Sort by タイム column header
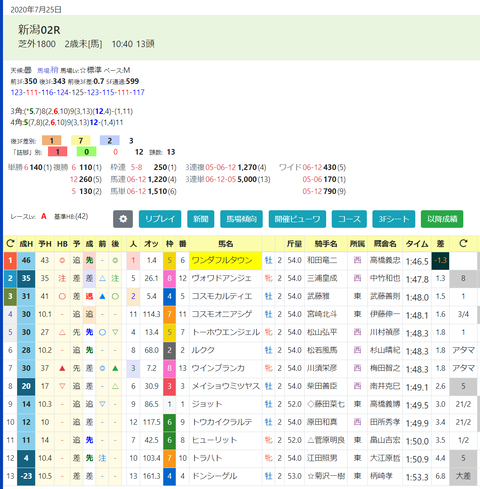Screen dimensions: 480x489 click(417, 244)
